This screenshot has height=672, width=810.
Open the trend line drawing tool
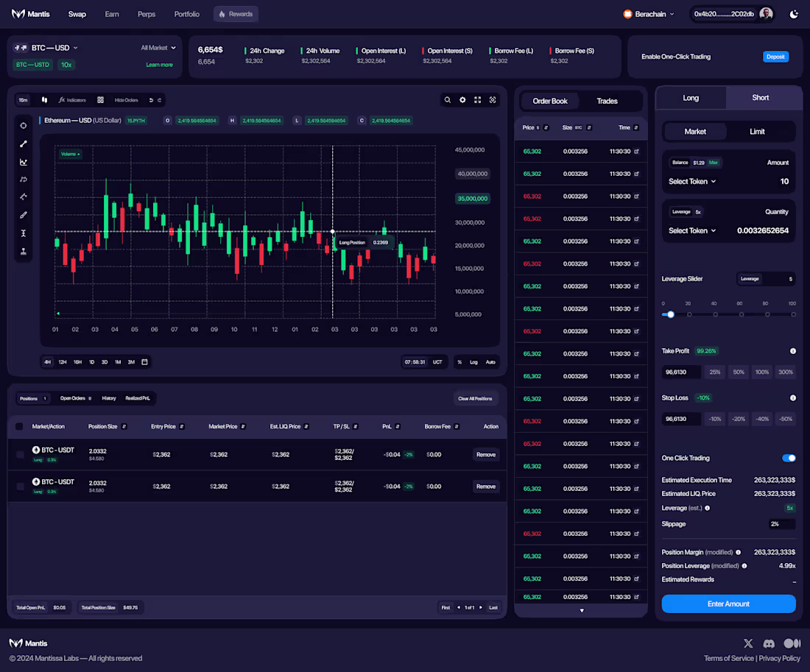(23, 144)
